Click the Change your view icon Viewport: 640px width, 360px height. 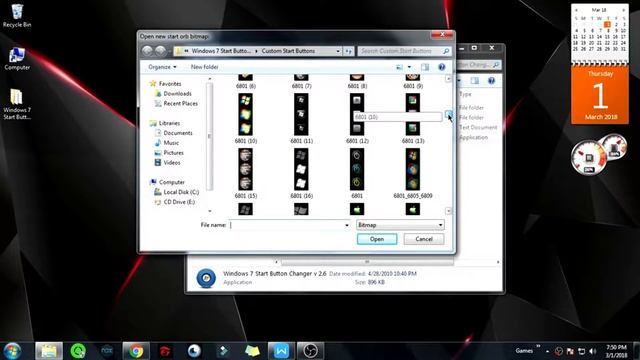click(399, 67)
